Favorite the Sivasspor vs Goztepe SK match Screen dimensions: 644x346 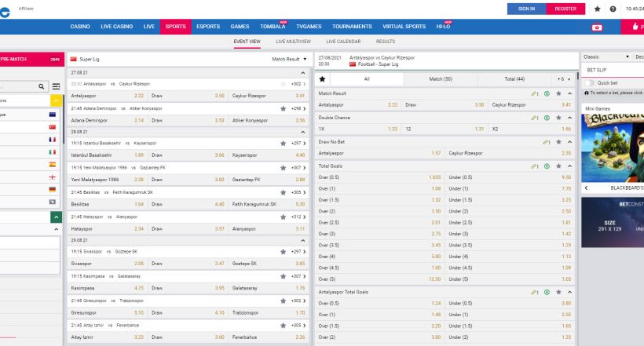(x=283, y=252)
